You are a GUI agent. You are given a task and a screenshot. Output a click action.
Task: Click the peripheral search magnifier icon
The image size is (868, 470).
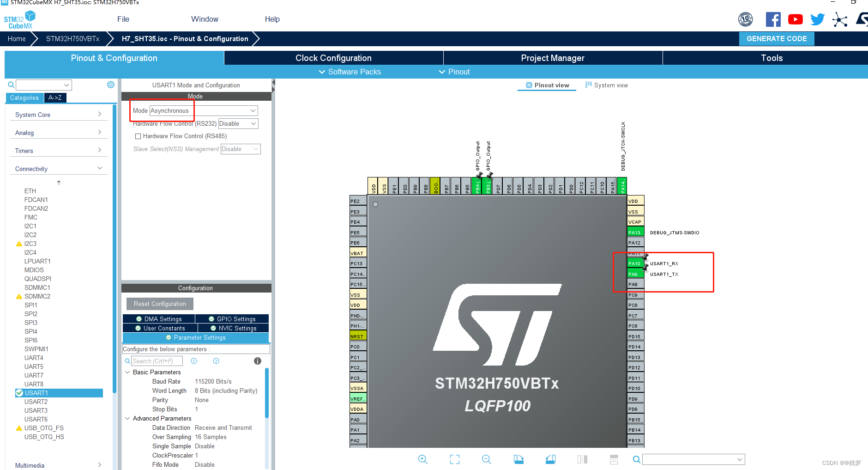point(11,85)
